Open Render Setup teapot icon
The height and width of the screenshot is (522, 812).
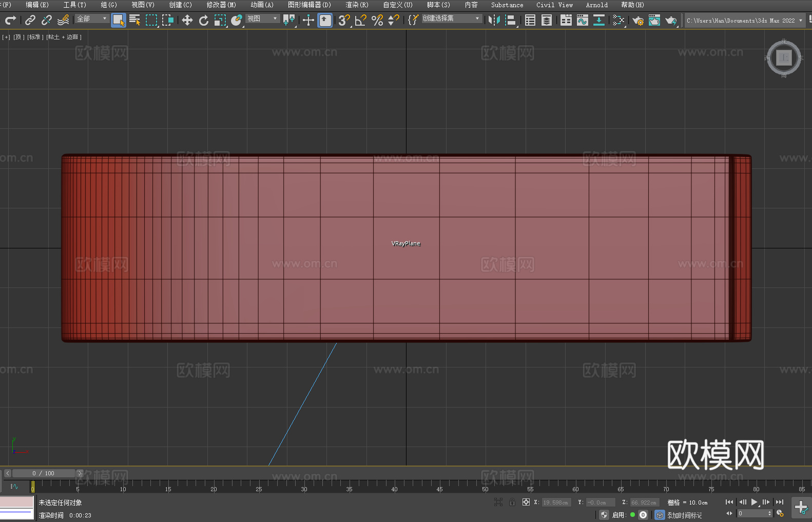[x=638, y=20]
